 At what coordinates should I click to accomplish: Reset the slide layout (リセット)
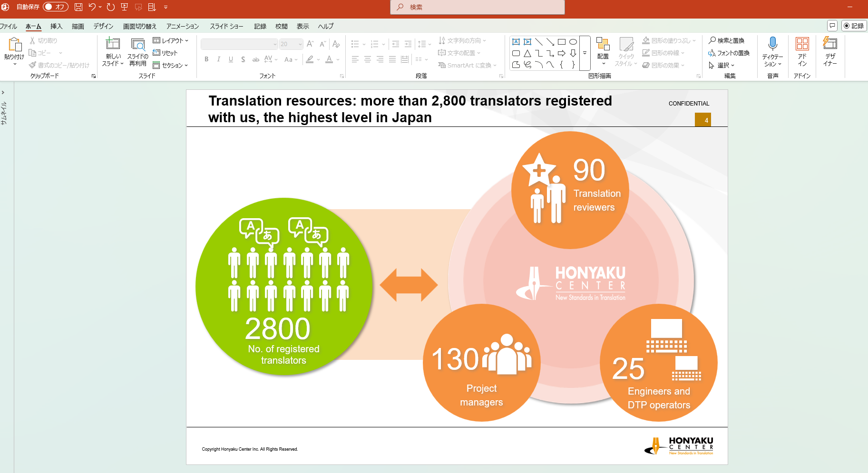click(165, 53)
